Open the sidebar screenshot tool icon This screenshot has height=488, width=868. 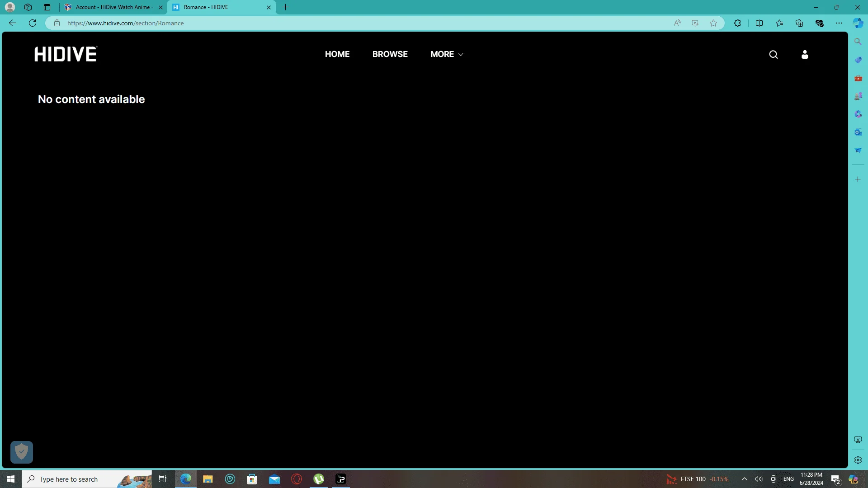click(x=858, y=440)
